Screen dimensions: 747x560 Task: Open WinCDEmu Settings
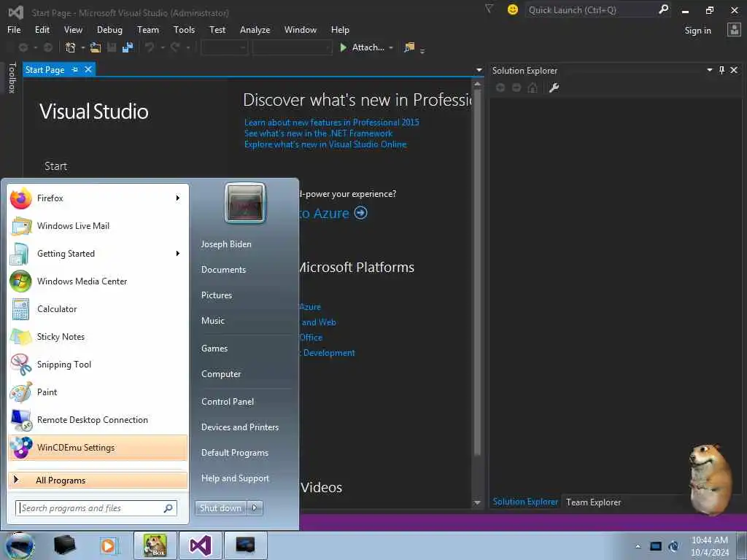[x=98, y=447]
